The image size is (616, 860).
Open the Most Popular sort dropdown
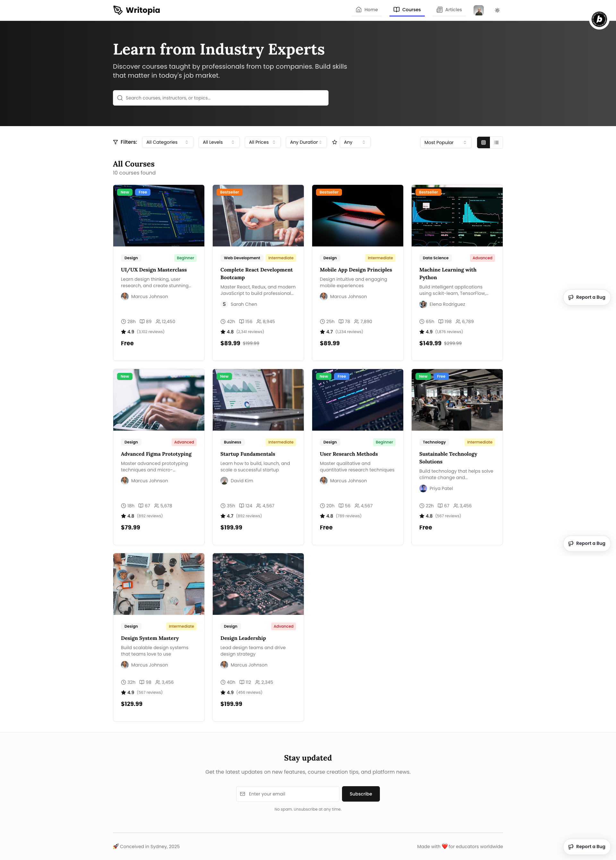coord(445,142)
